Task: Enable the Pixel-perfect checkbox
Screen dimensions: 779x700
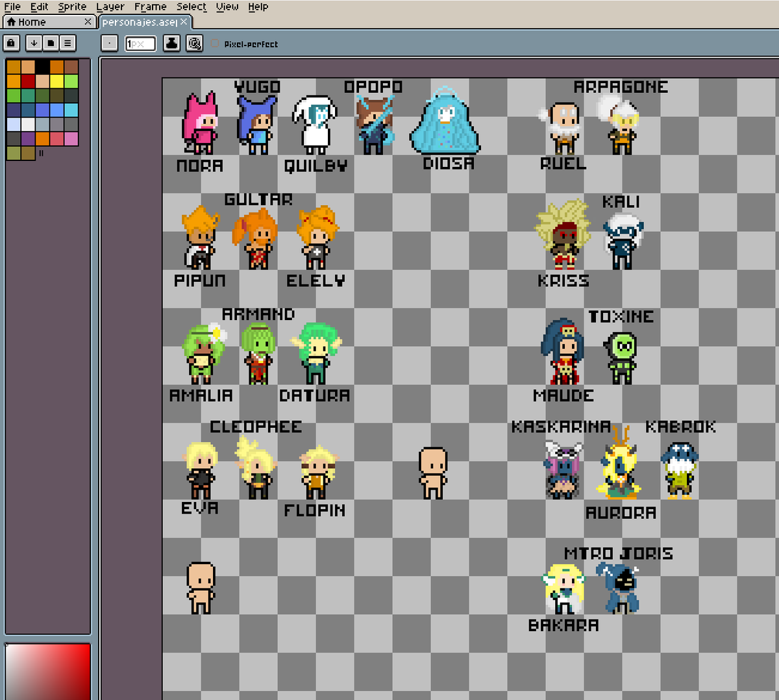Action: [216, 44]
